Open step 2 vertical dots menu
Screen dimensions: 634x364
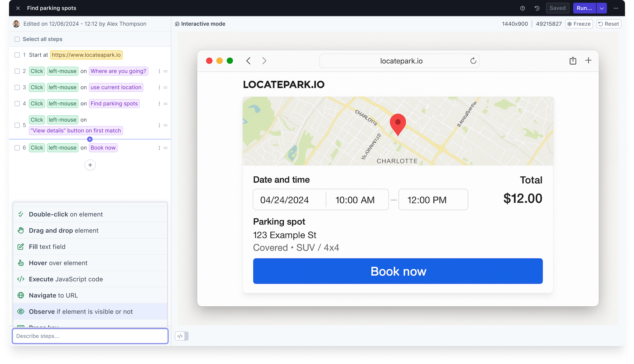[159, 71]
